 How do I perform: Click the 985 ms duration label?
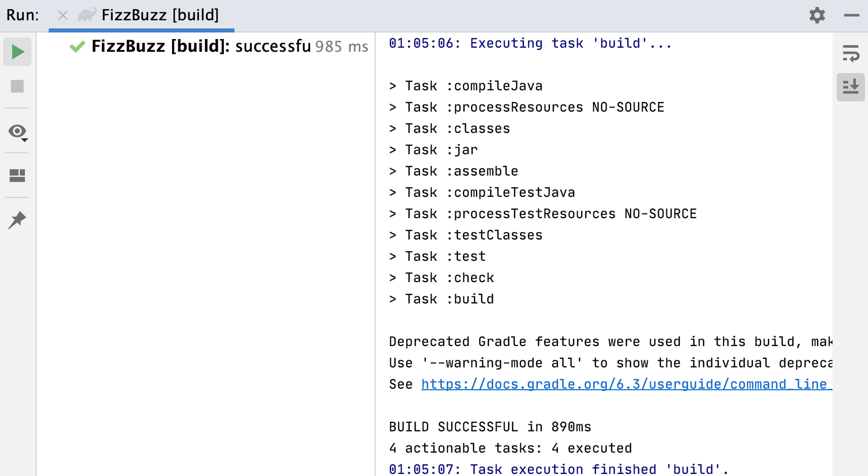point(341,46)
